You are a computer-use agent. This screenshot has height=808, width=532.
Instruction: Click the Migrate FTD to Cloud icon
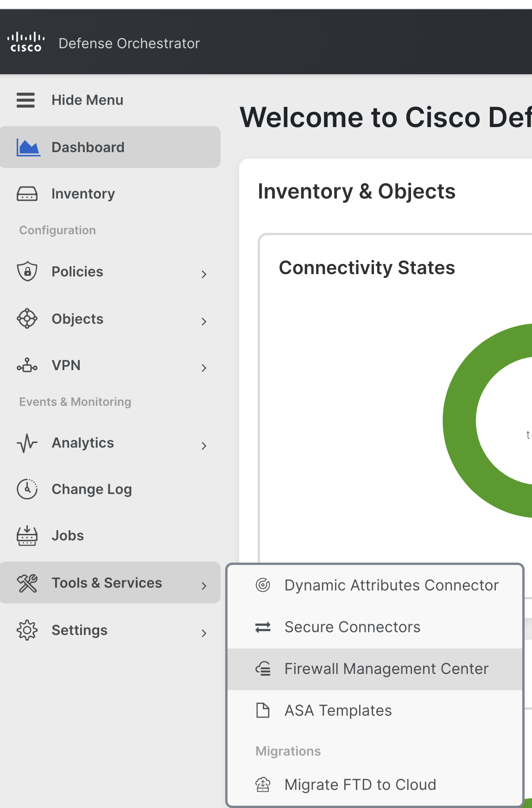(263, 785)
